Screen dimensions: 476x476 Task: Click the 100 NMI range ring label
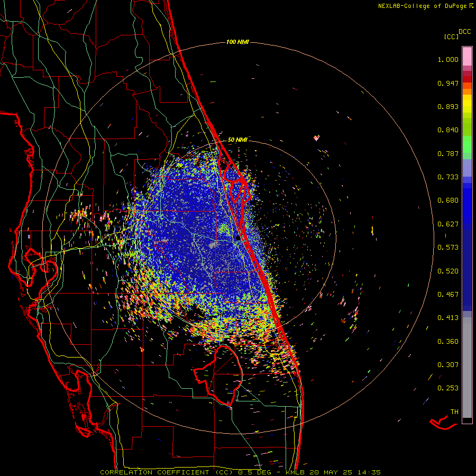pos(237,42)
